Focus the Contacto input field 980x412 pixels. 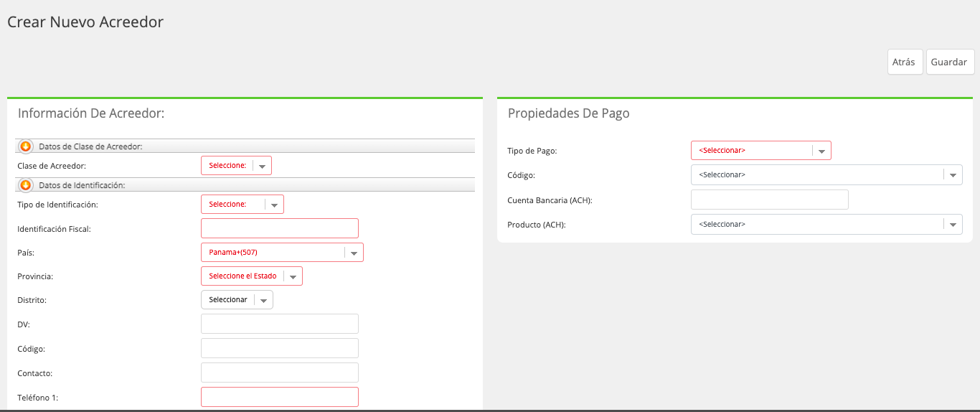[280, 373]
